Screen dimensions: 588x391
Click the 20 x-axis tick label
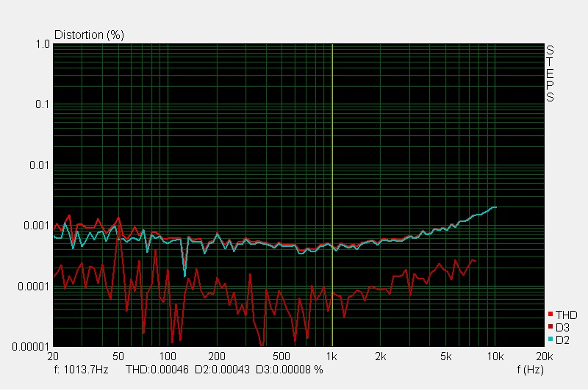coord(53,356)
